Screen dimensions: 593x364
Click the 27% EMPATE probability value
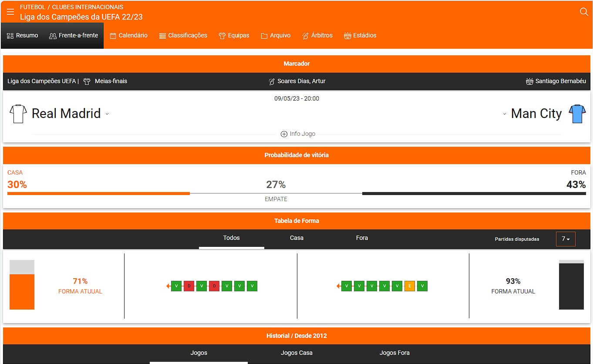[276, 185]
